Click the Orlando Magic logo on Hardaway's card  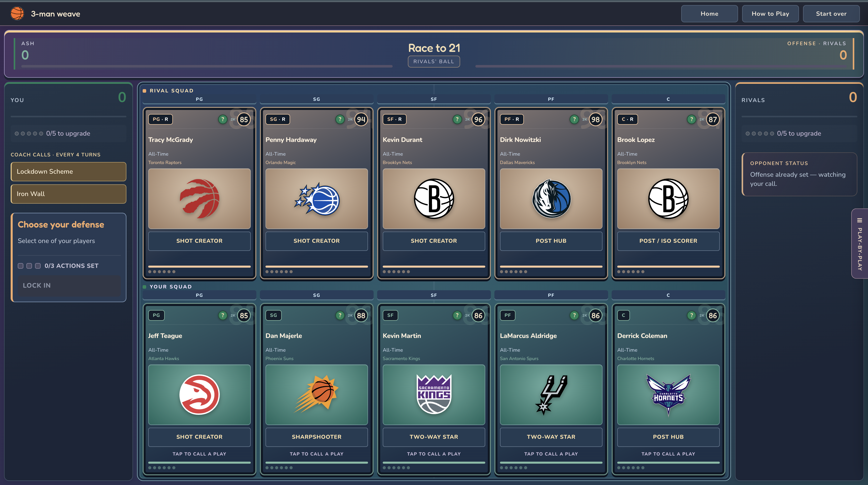pos(317,199)
